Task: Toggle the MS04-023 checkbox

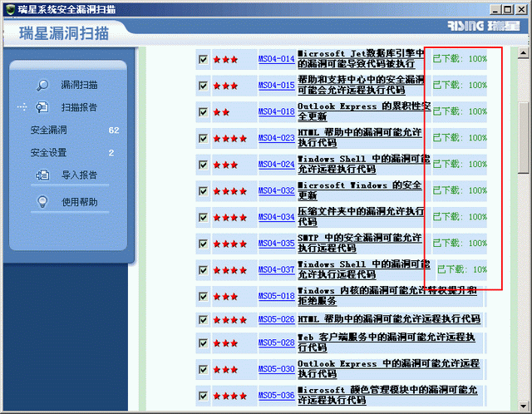Action: point(203,139)
